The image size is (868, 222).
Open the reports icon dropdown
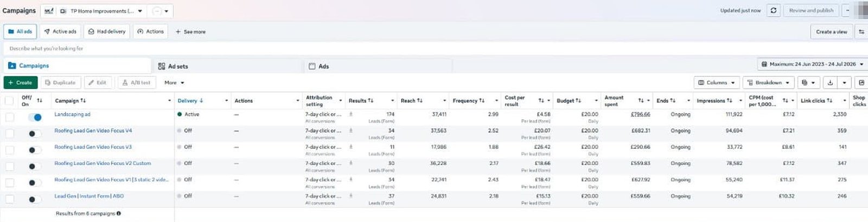tap(808, 83)
